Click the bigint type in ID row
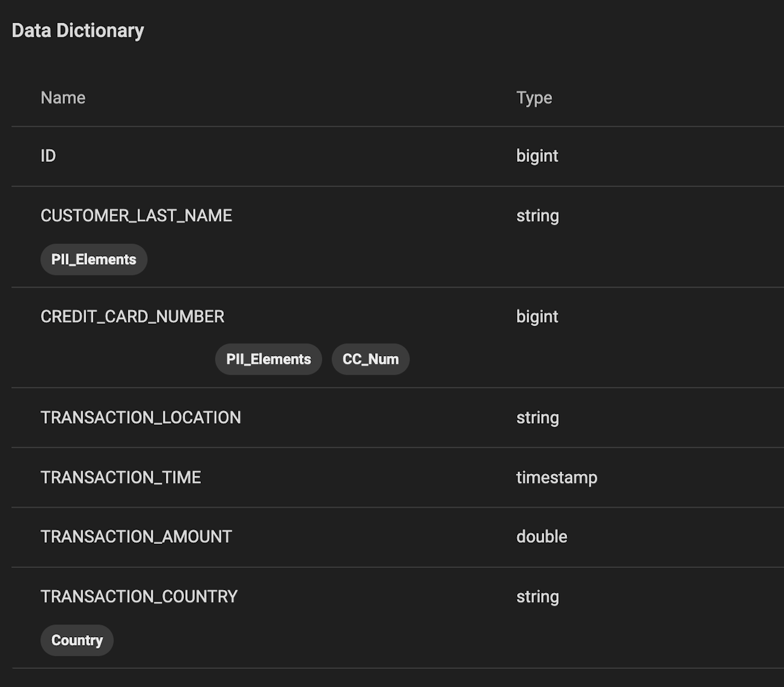This screenshot has height=687, width=784. click(537, 156)
